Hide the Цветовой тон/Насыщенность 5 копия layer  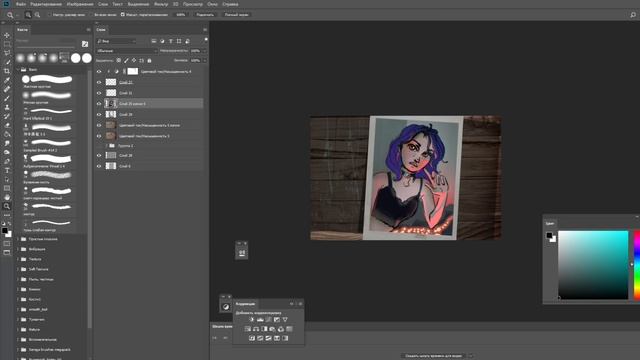click(99, 125)
